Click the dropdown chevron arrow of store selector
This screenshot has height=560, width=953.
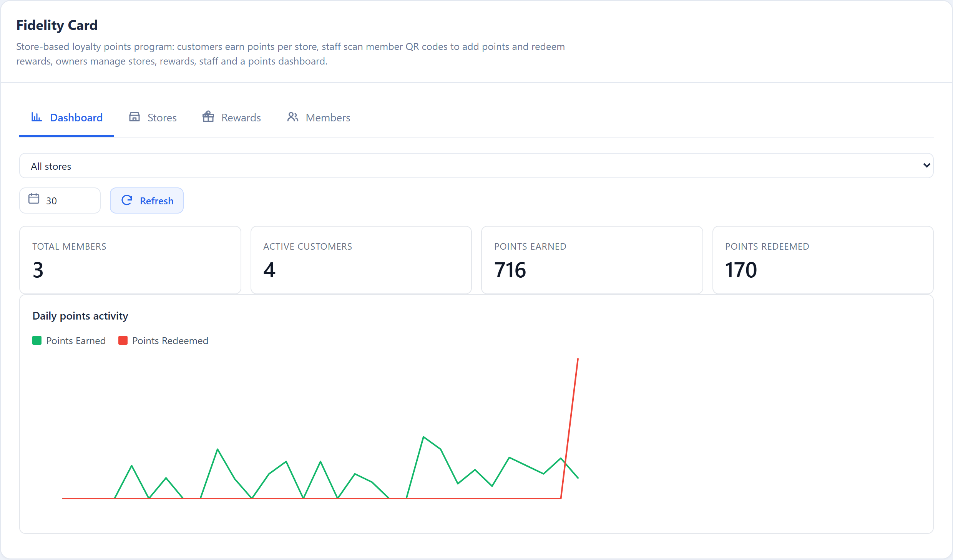tap(926, 166)
